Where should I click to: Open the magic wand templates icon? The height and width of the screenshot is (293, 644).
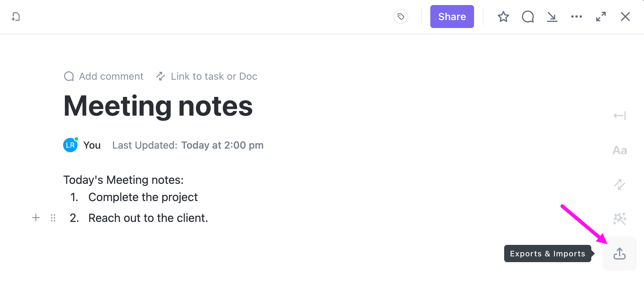coord(620,219)
